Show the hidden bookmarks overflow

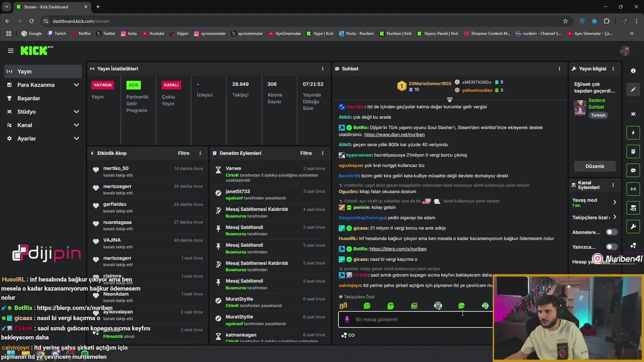point(632,34)
